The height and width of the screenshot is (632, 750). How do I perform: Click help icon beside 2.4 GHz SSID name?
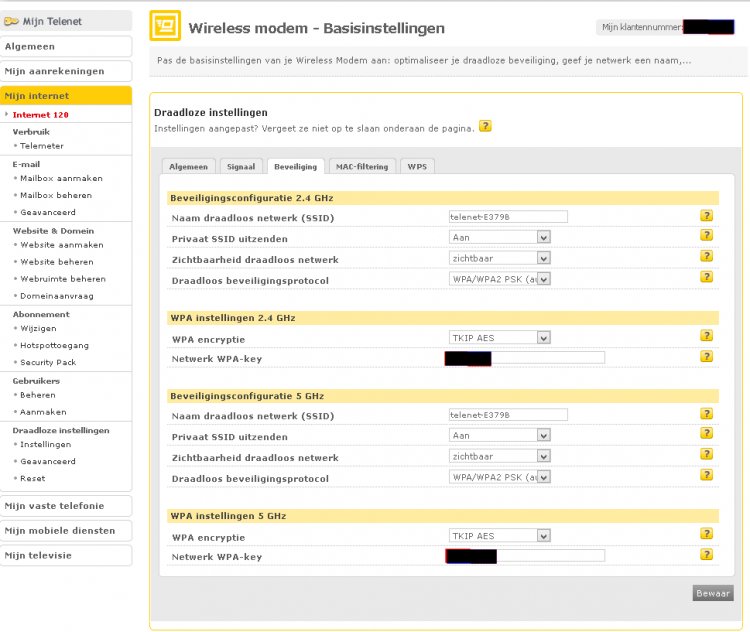click(706, 216)
